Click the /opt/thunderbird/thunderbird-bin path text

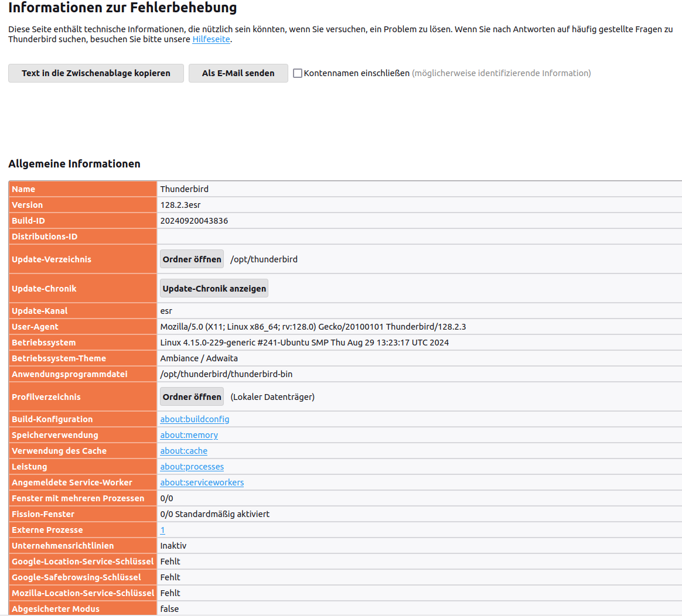226,374
